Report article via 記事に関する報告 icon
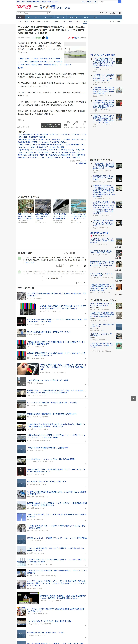This screenshot has height=644, width=138. 24,127
